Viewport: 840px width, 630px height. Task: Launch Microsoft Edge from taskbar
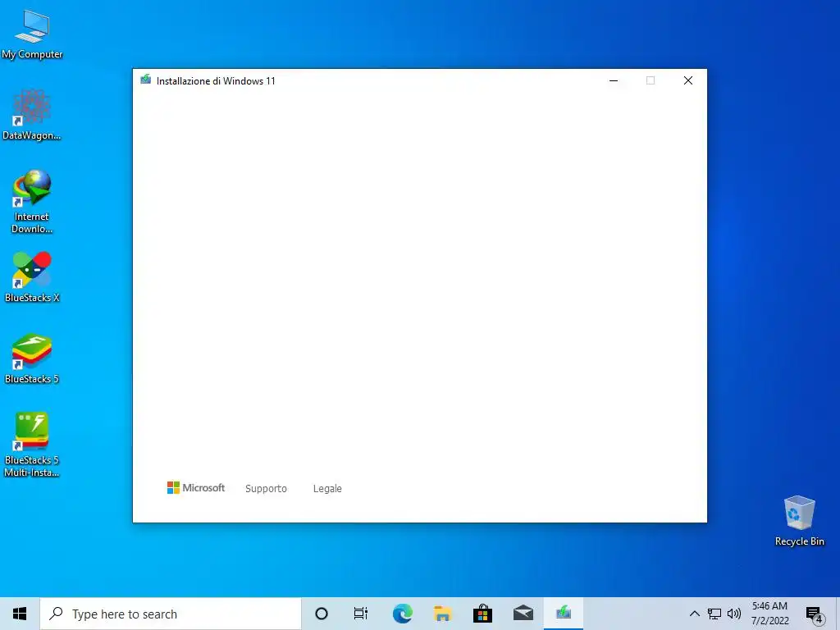click(x=402, y=614)
